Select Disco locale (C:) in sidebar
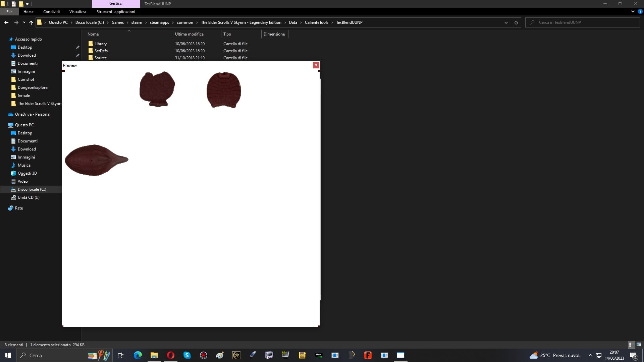The height and width of the screenshot is (362, 644). (x=32, y=189)
